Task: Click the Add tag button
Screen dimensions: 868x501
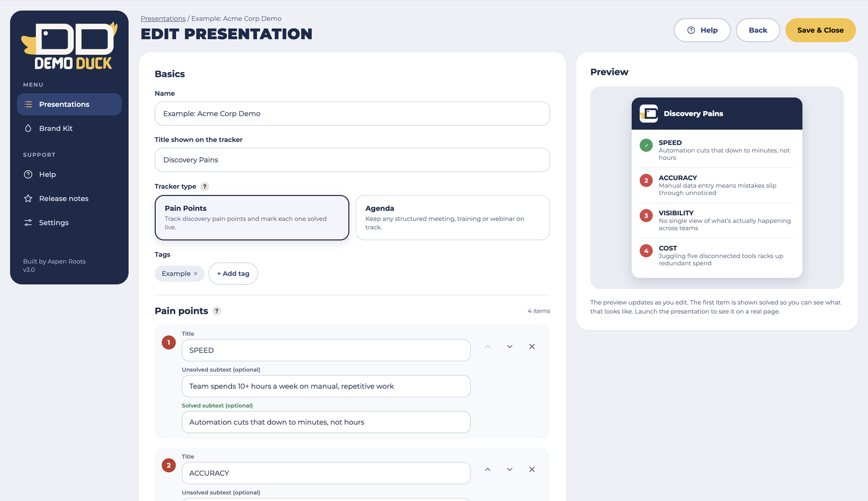Action: tap(233, 274)
